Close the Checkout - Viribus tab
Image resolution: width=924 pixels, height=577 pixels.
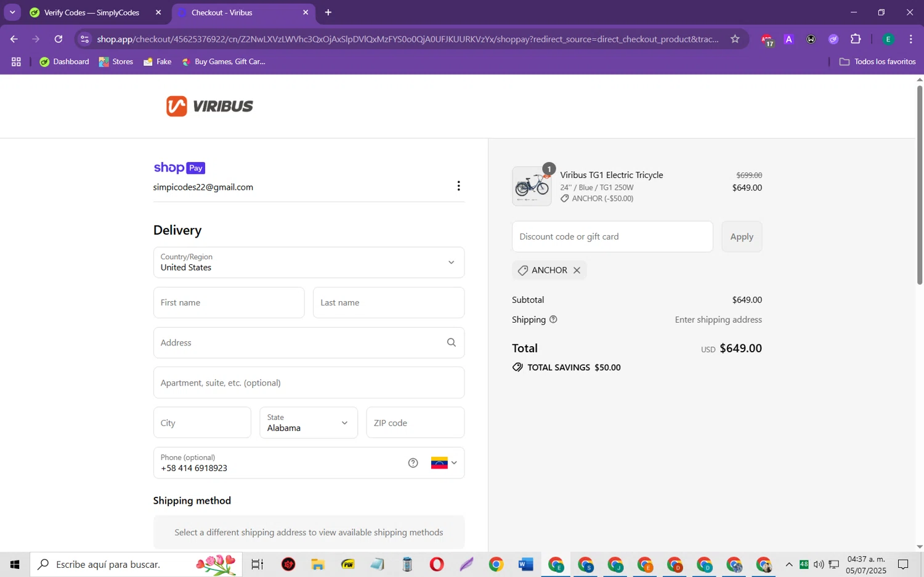coord(306,12)
